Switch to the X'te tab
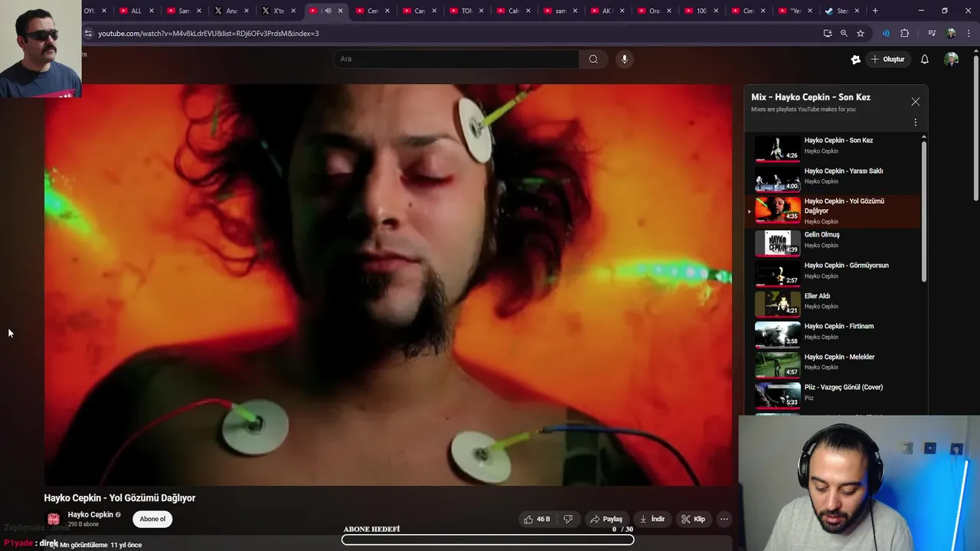This screenshot has width=980, height=551. [279, 11]
